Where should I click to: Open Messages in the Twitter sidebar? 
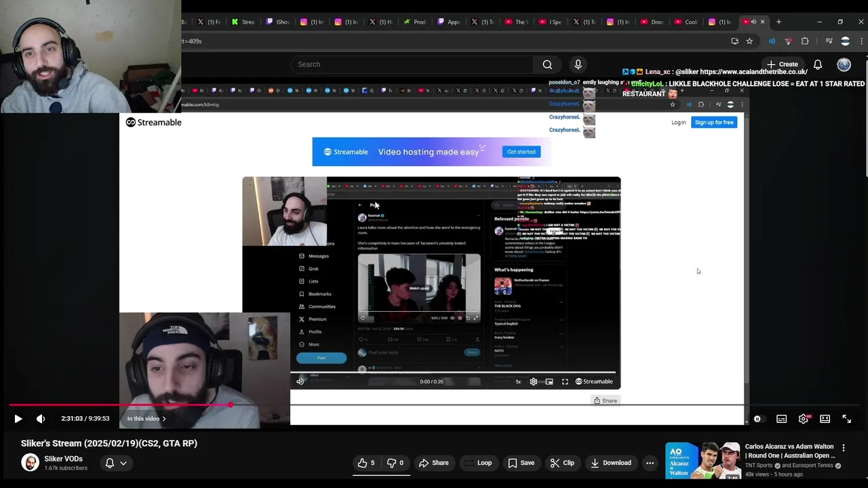click(314, 256)
